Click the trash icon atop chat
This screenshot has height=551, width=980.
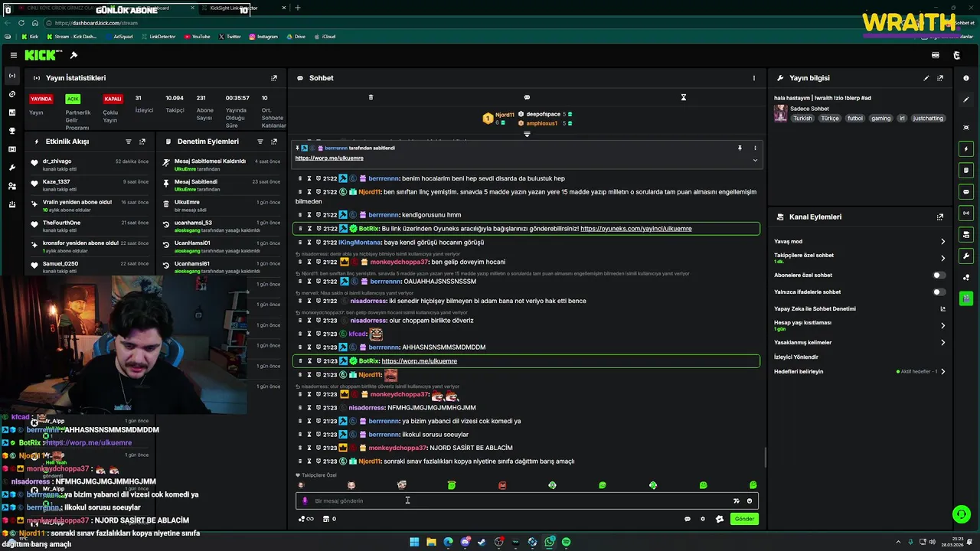pos(371,97)
